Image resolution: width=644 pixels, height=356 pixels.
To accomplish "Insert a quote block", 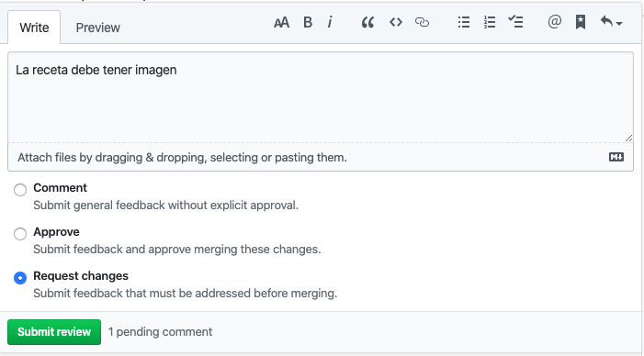I will [x=367, y=22].
